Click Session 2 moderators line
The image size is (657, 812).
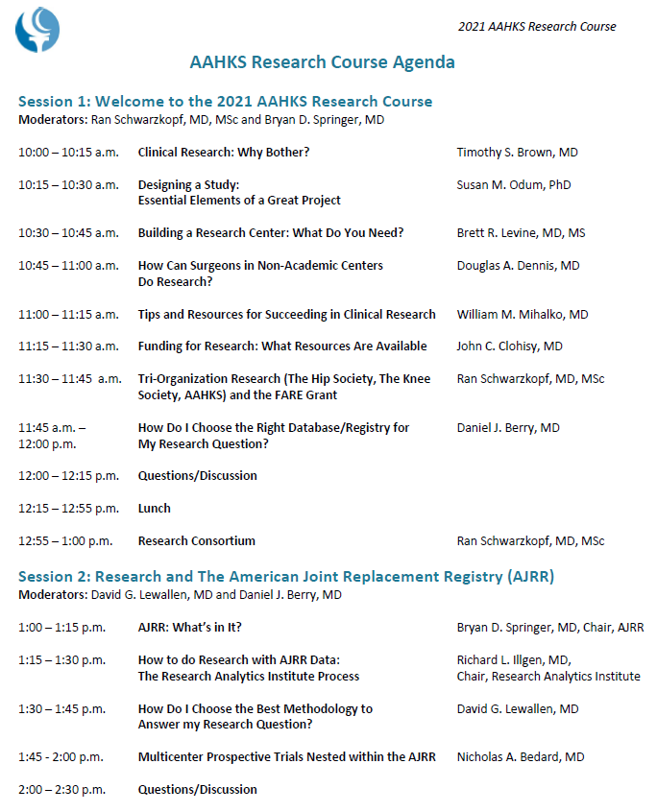point(180,594)
